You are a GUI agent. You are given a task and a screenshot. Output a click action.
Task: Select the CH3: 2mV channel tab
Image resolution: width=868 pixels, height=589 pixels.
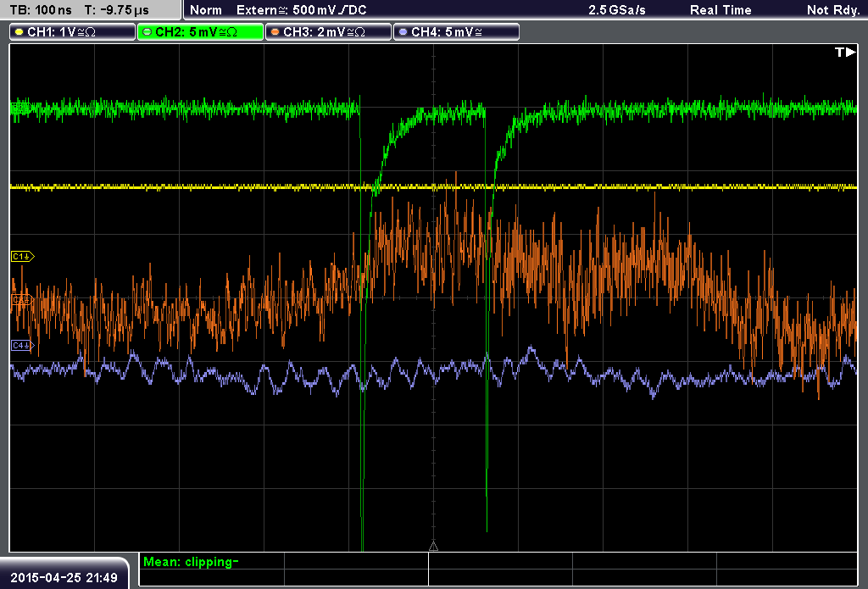coord(328,32)
